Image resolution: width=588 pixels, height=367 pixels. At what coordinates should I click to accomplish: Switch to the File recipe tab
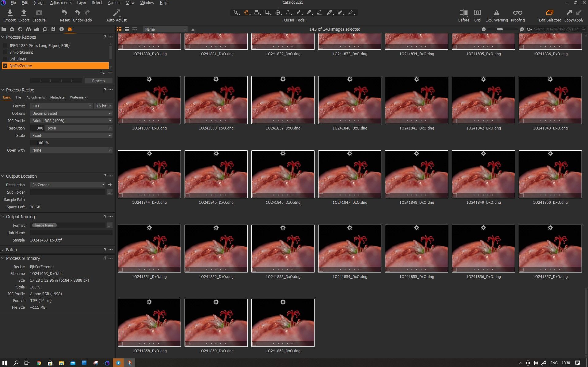click(18, 97)
